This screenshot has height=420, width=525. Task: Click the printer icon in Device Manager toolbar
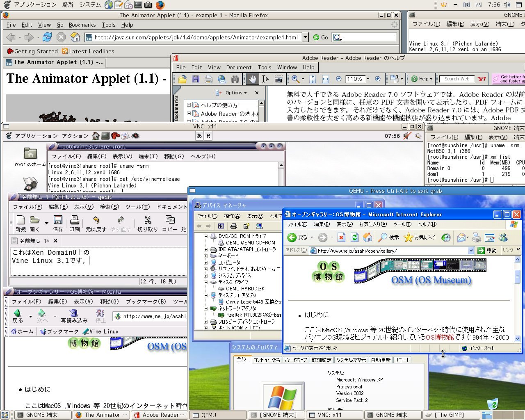[234, 226]
